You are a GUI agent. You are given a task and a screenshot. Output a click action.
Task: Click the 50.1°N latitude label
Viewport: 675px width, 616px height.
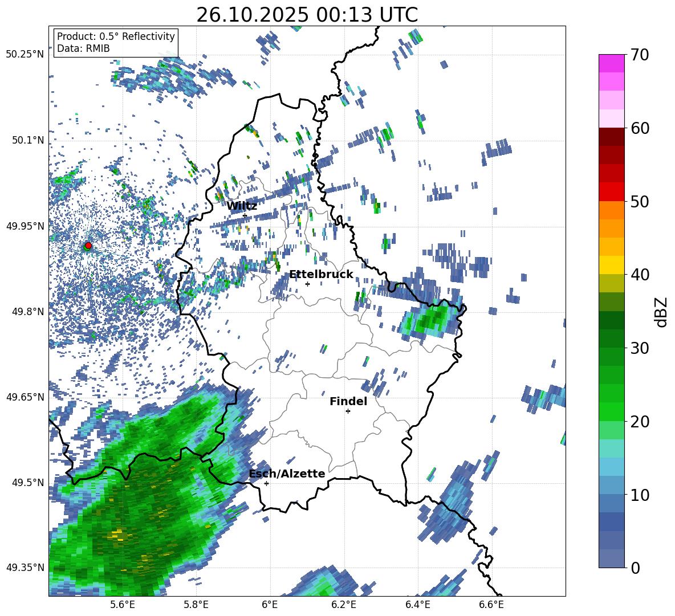(27, 140)
